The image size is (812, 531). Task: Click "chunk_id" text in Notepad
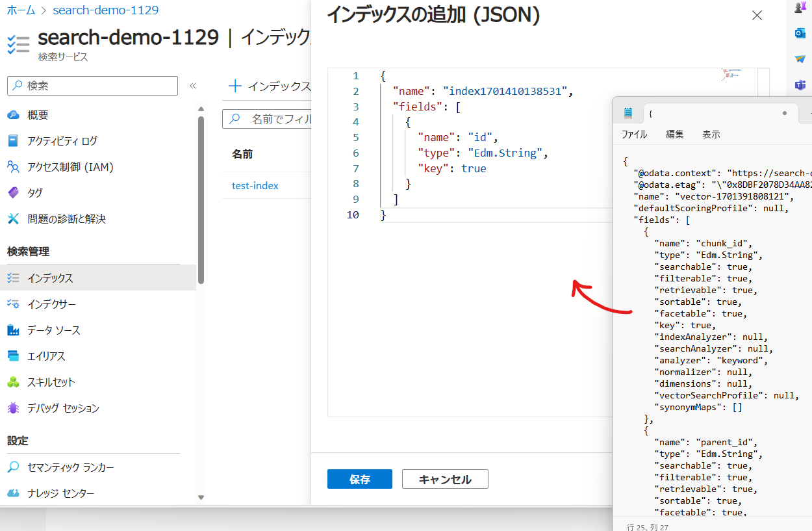721,244
